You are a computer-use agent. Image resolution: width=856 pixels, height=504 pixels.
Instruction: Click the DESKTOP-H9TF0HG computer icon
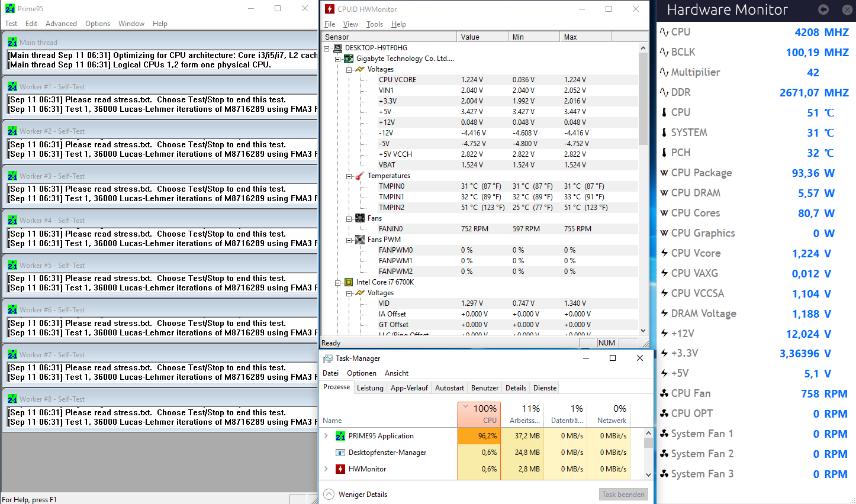click(338, 48)
